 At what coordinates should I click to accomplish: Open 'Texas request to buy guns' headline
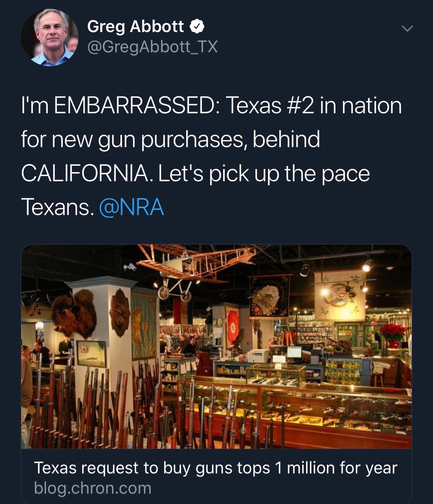tap(215, 468)
